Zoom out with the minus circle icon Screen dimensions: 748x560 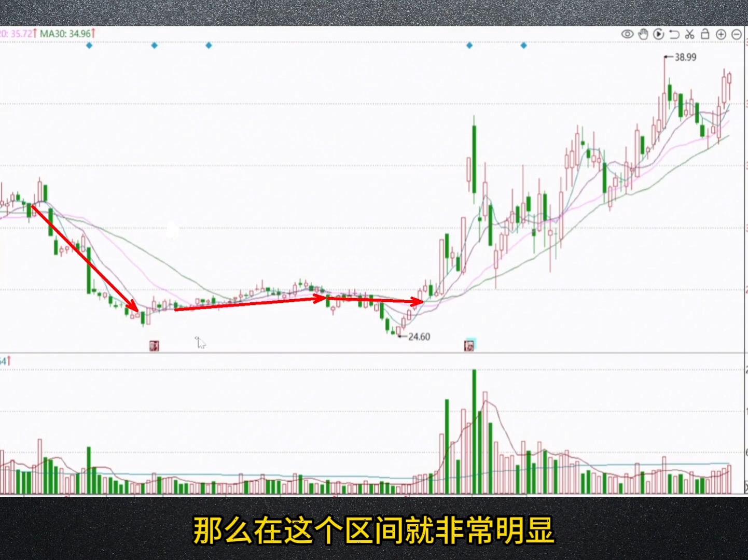[x=737, y=34]
